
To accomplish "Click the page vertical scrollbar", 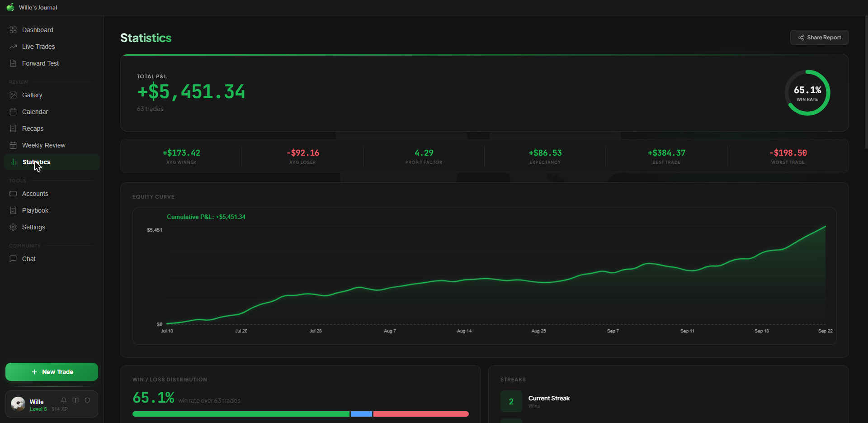I will coord(866,82).
